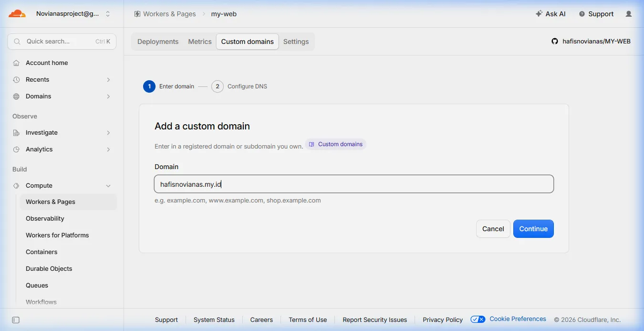Viewport: 644px width, 331px height.
Task: Open Privacy Policy footer link
Action: coord(443,320)
